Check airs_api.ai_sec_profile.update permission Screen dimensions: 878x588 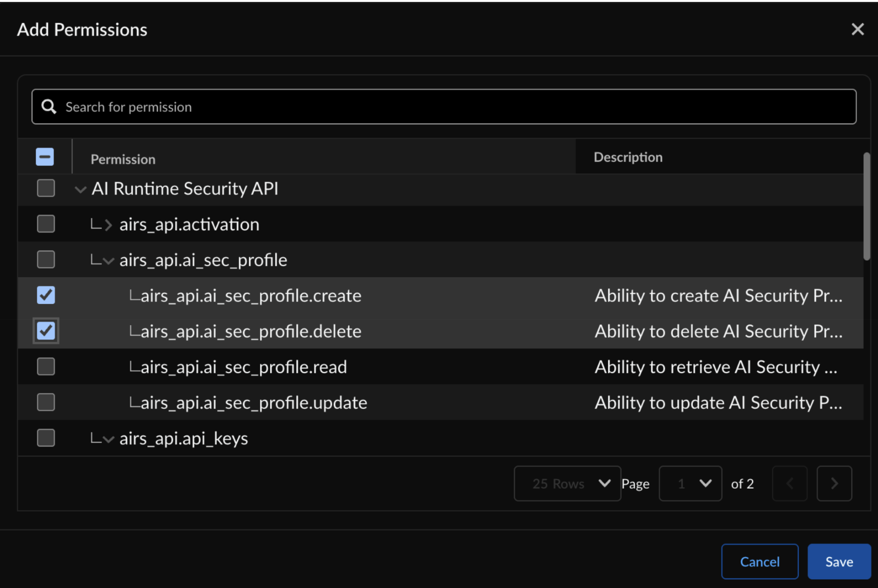(x=45, y=402)
